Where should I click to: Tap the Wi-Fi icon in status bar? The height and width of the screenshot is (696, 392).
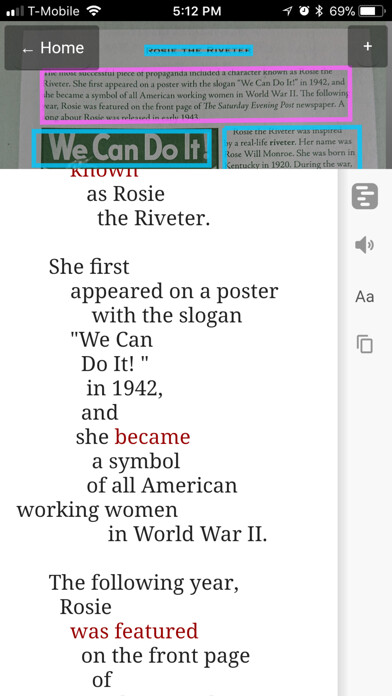(x=93, y=11)
